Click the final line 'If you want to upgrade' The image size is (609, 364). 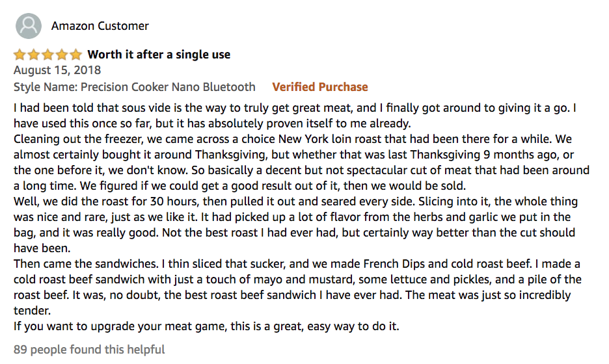206,326
